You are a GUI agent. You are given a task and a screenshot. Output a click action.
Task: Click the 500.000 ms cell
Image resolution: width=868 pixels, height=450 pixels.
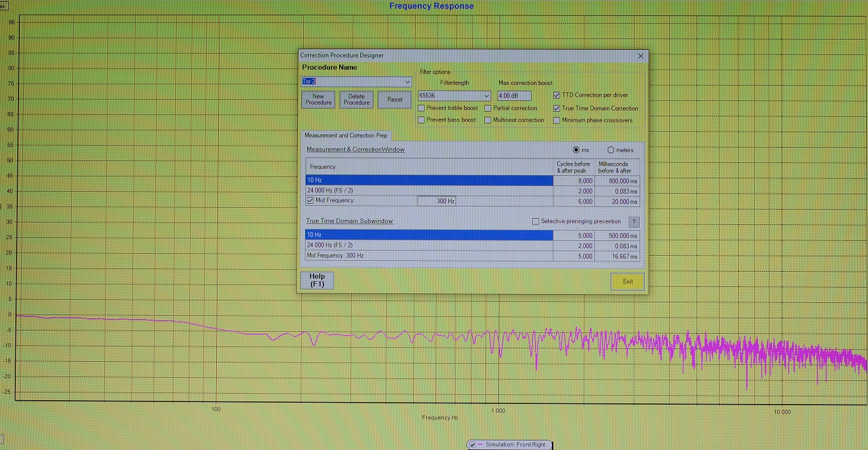pos(617,235)
